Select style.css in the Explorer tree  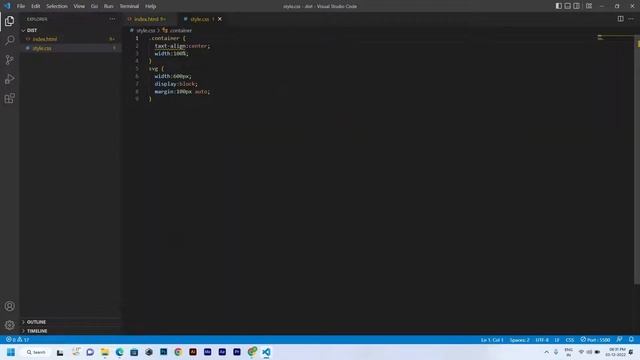[70, 48]
